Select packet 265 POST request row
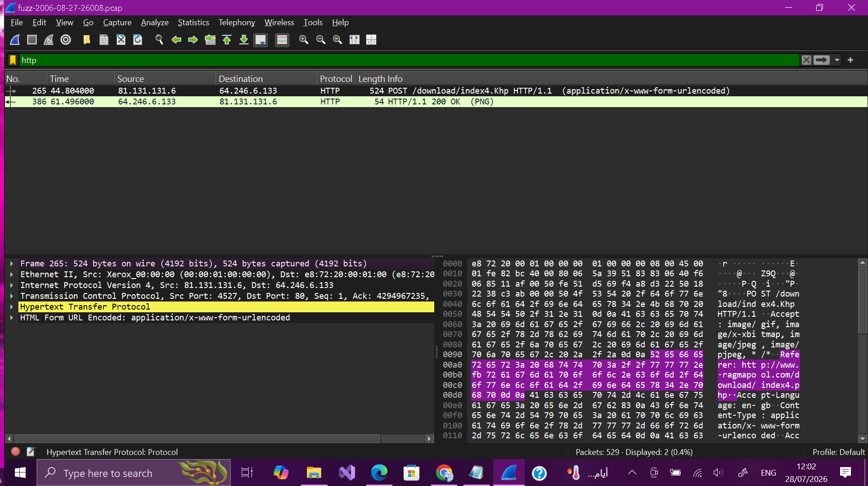The width and height of the screenshot is (868, 486). [436, 90]
